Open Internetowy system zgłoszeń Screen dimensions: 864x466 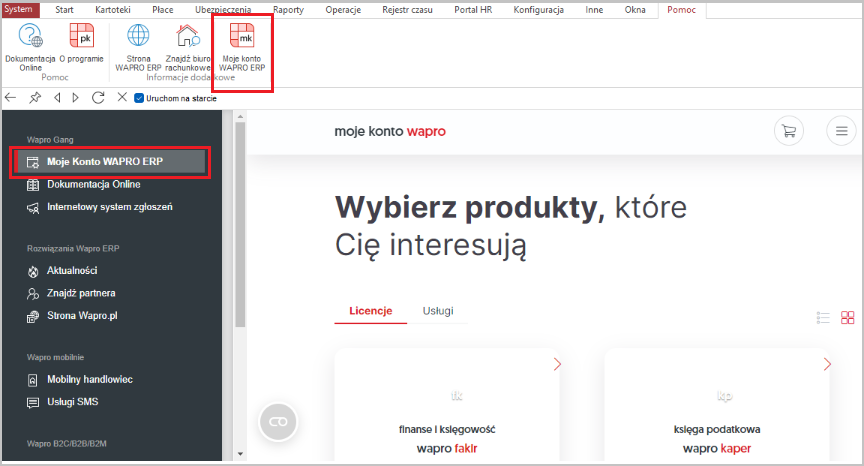(110, 207)
